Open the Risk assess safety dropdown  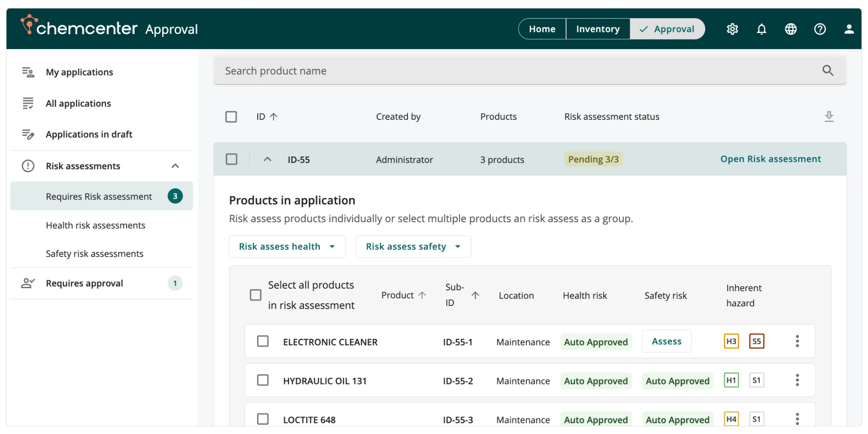(414, 247)
